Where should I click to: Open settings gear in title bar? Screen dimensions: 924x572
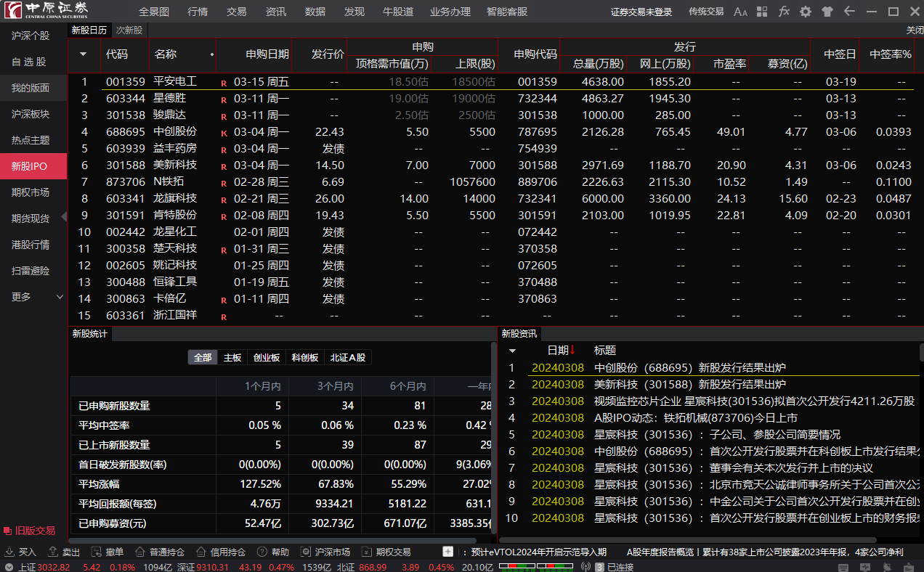806,12
